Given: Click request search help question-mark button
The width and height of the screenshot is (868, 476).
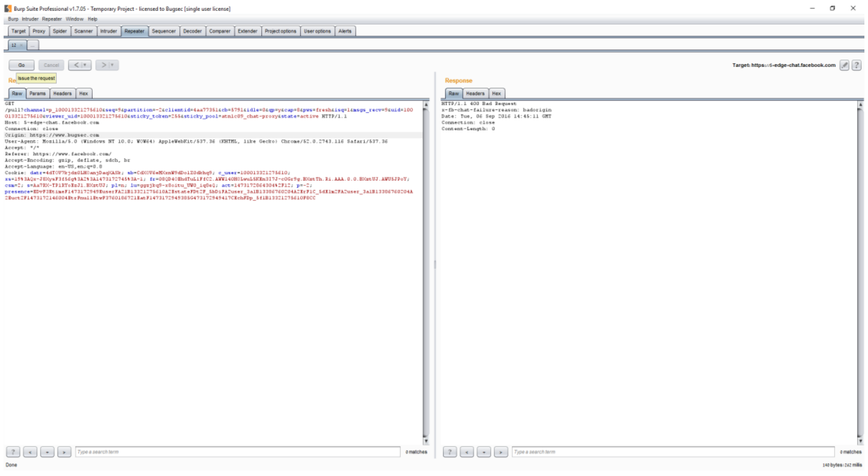Looking at the screenshot, I should coord(14,451).
